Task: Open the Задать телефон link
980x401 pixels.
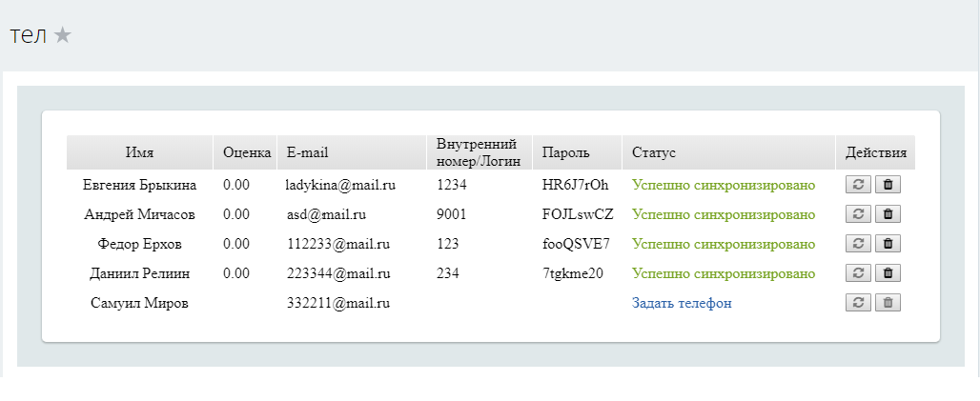Action: click(x=682, y=303)
